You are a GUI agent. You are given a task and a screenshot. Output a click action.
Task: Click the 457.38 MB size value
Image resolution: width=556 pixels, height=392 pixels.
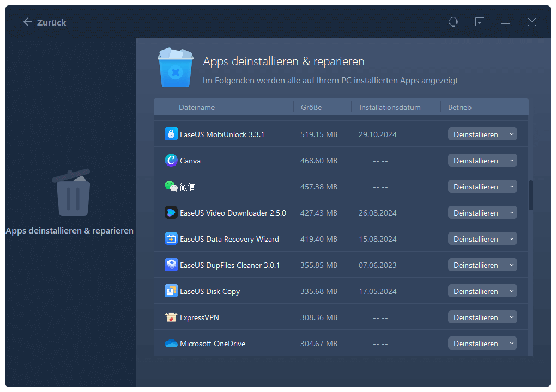pos(319,187)
